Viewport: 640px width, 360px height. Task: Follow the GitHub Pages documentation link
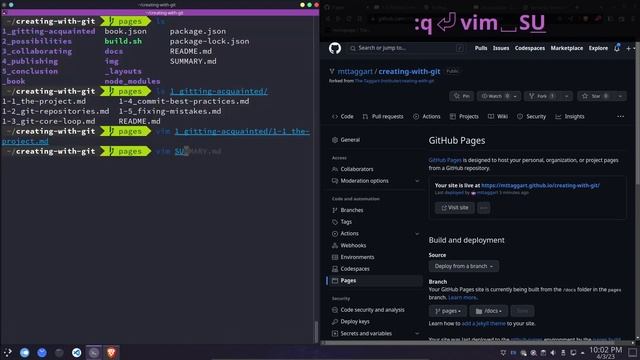445,160
